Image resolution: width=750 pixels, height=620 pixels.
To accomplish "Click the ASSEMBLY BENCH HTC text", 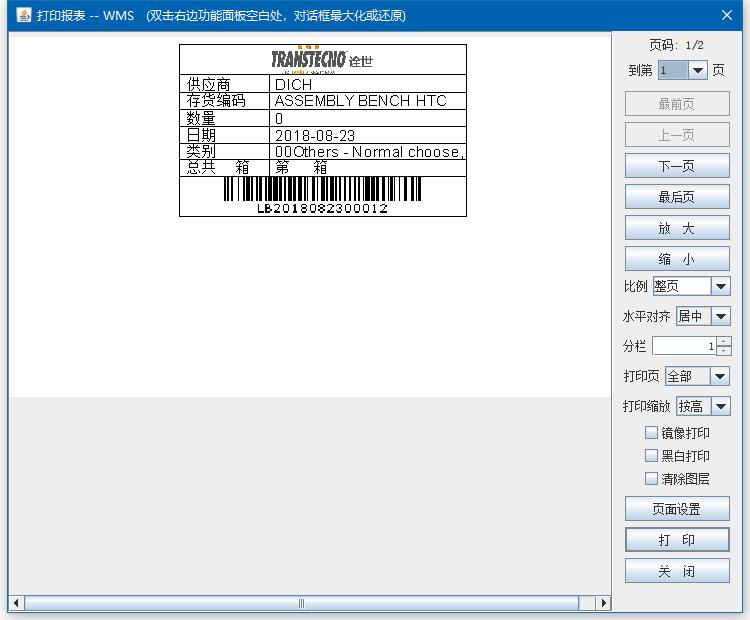I will pyautogui.click(x=360, y=101).
